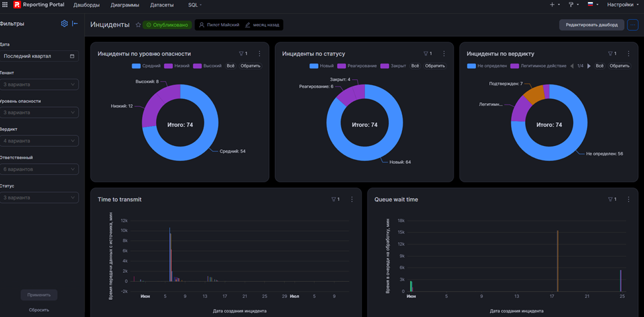Toggle the Реагирование legend item
644x317 pixels.
click(357, 66)
